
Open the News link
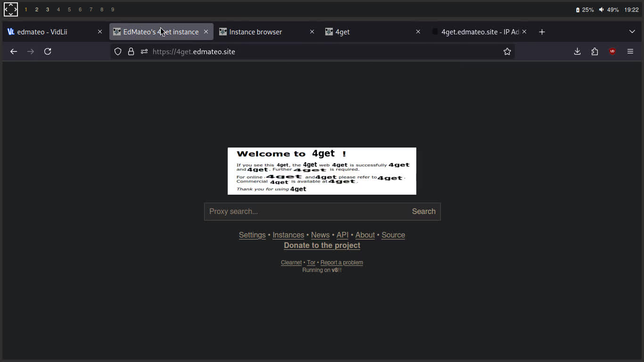[x=320, y=235]
